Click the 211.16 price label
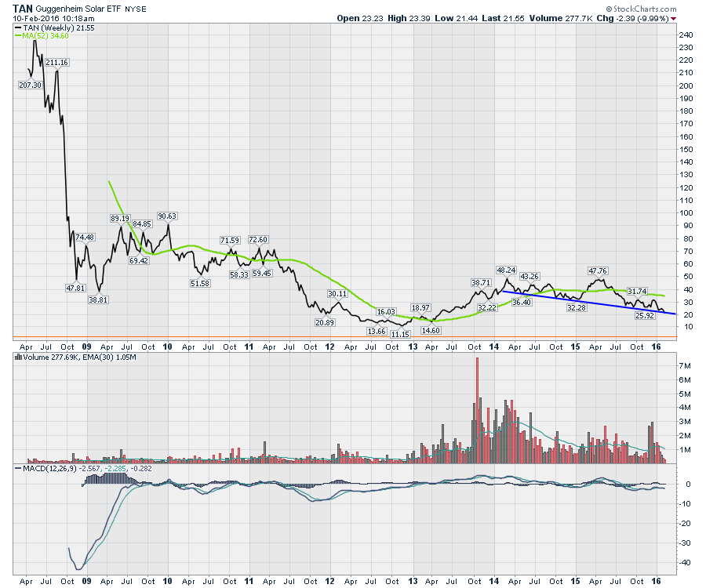 [56, 63]
